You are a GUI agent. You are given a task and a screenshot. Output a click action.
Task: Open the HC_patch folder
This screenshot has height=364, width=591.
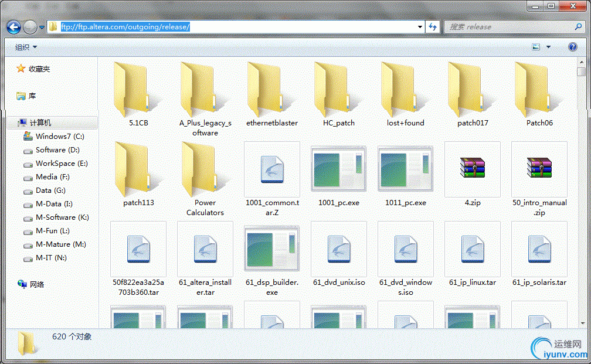coord(339,94)
